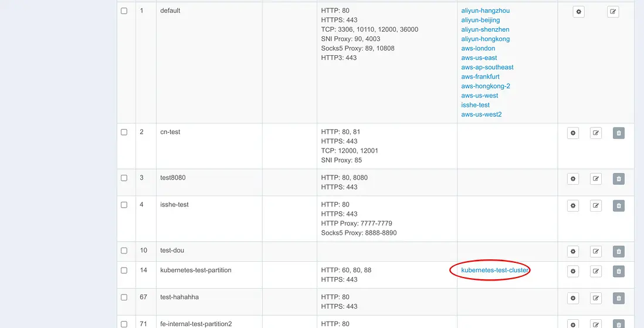644x328 pixels.
Task: Click 'SNI Proxy: 85' text
Action: [341, 160]
